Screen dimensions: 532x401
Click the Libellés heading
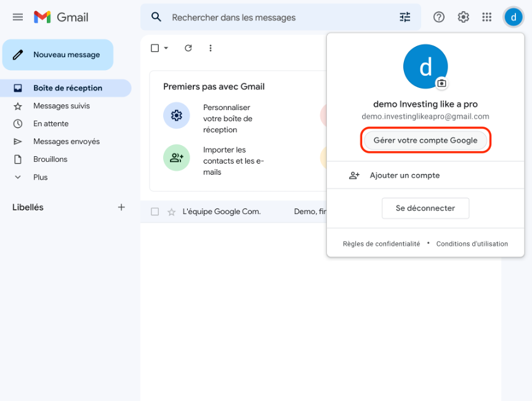pos(28,207)
